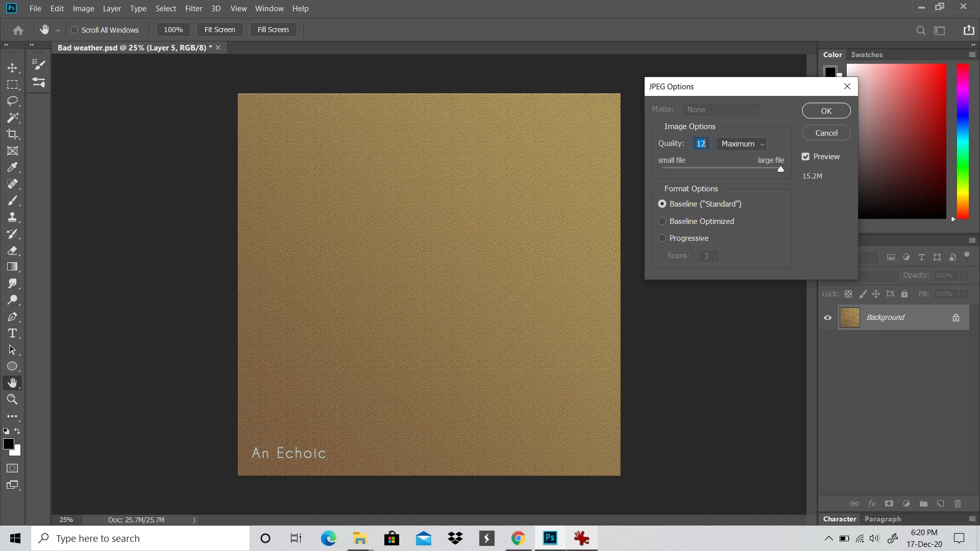The height and width of the screenshot is (551, 980).
Task: Hide the Background layer visibility
Action: pyautogui.click(x=827, y=317)
